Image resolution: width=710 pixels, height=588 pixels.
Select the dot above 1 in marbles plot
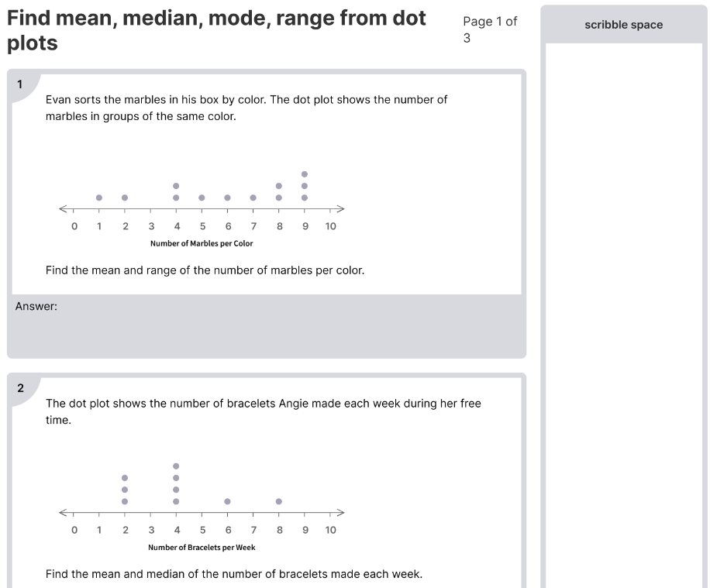pyautogui.click(x=99, y=198)
